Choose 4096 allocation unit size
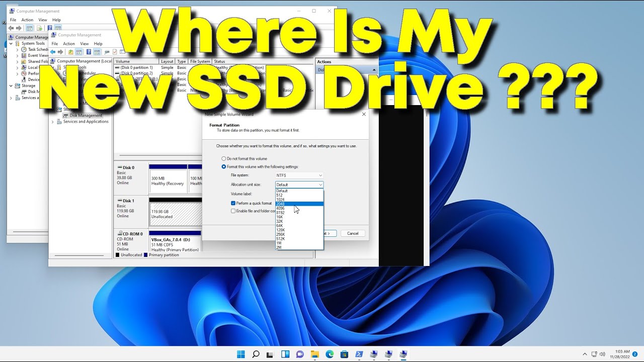Viewport: 644px width, 362px height. [299, 208]
